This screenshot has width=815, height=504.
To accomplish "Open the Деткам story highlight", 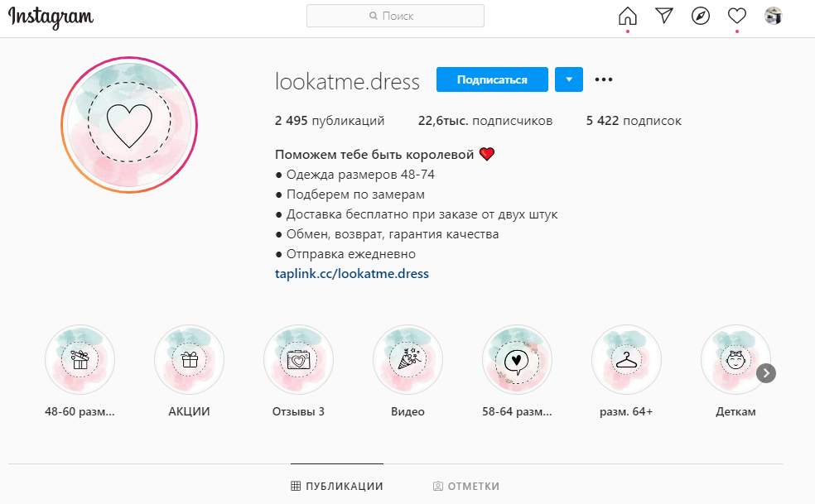I will pos(735,360).
